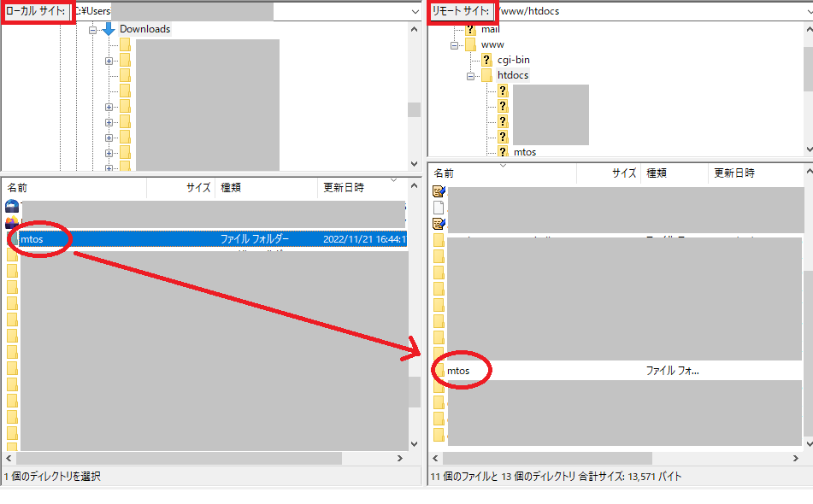Sort local files by 更新日時 column

pyautogui.click(x=362, y=188)
